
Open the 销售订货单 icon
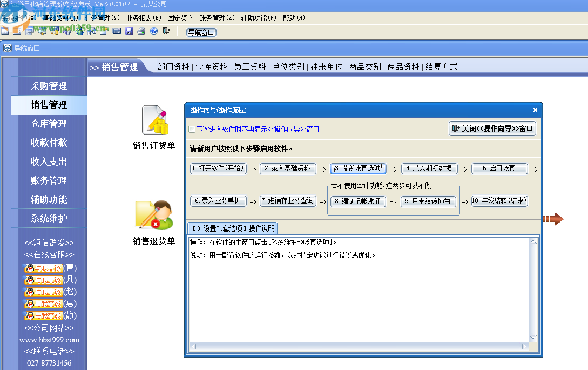(x=154, y=120)
